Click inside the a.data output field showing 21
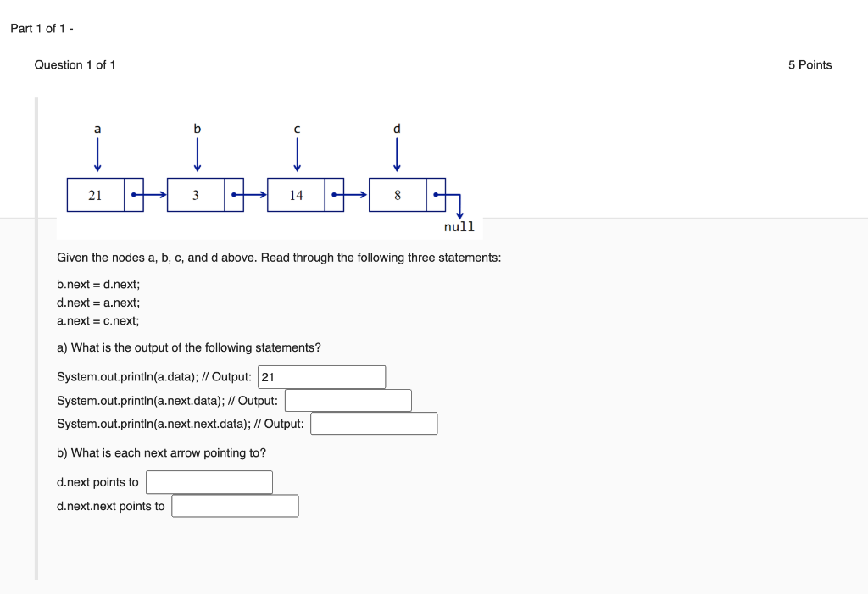The height and width of the screenshot is (594, 868). pyautogui.click(x=320, y=376)
